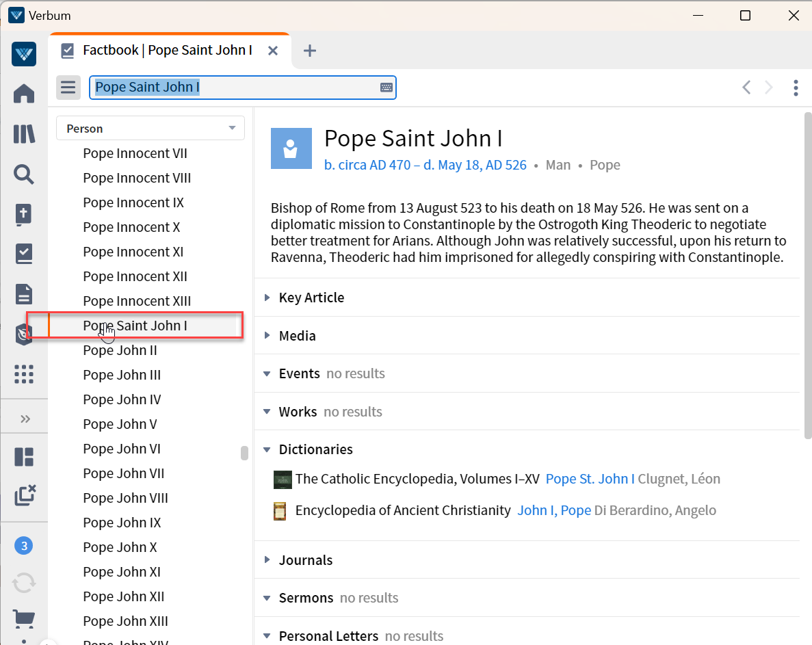Open the Tools nine-dot grid icon

24,373
